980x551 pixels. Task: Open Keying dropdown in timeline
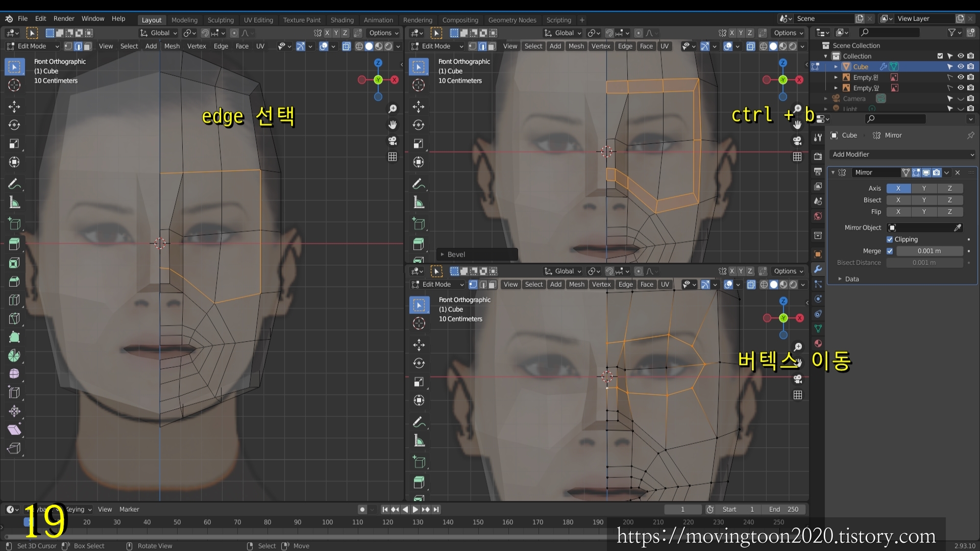(x=79, y=509)
